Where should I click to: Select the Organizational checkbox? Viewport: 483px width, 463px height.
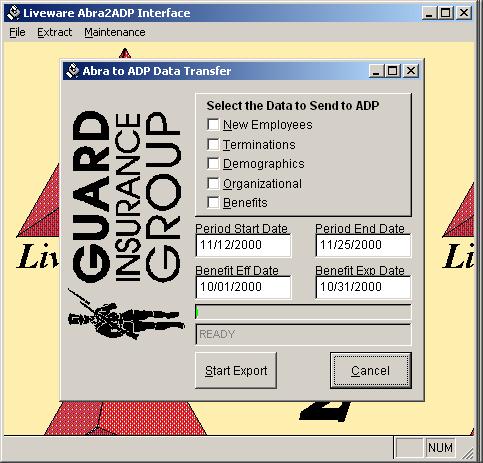click(x=213, y=183)
